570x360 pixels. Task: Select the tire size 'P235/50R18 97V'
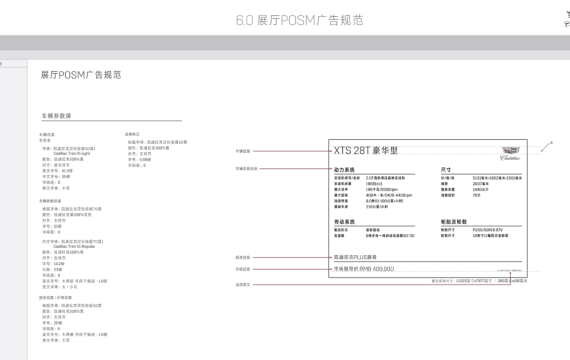pos(487,230)
